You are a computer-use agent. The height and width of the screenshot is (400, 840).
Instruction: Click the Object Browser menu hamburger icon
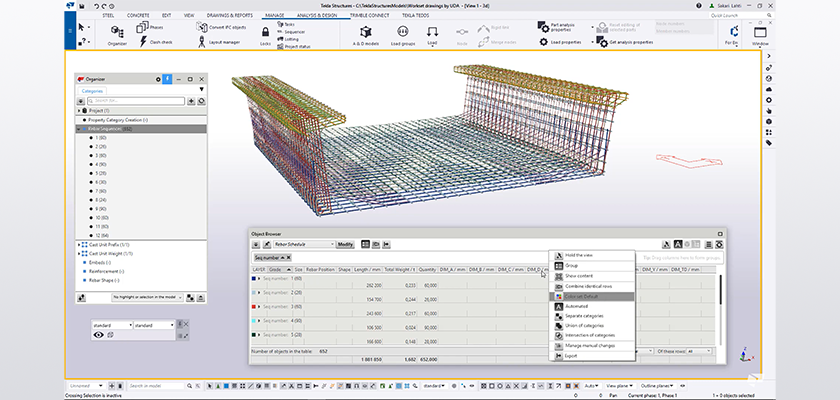[708, 245]
